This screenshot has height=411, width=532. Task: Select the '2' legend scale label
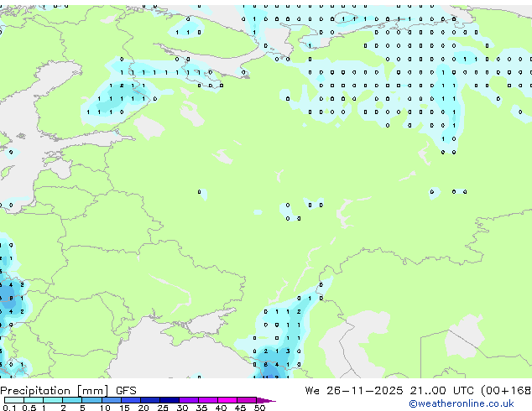[x=63, y=408]
